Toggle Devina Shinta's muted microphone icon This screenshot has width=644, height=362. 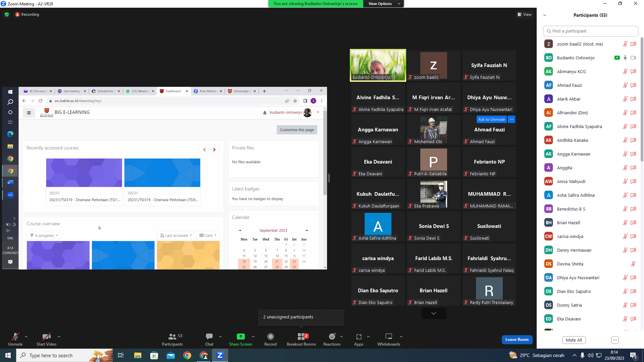coord(633,264)
